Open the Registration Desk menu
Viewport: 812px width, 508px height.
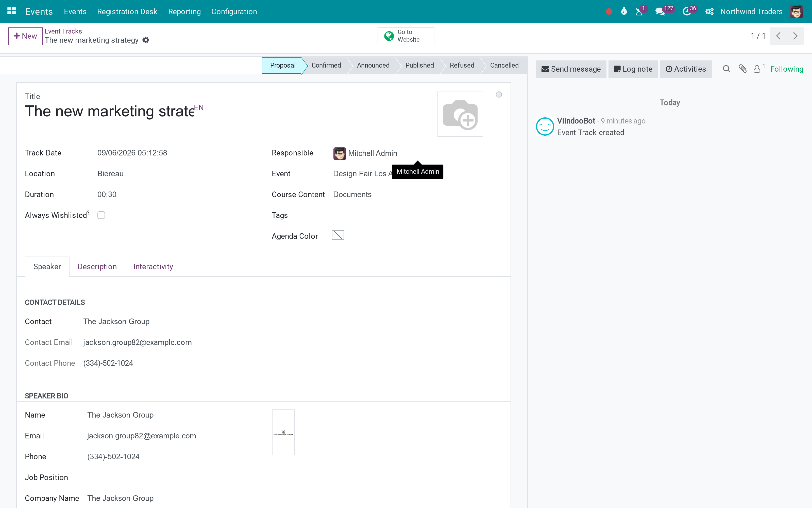[x=127, y=12]
